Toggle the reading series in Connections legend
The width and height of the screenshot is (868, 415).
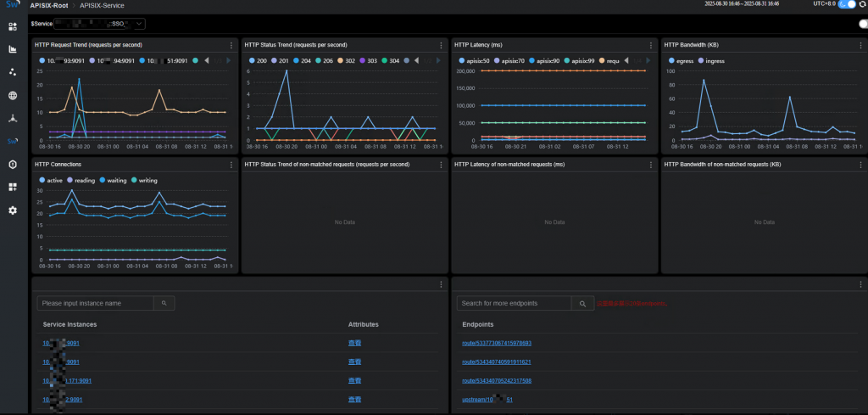coord(81,180)
